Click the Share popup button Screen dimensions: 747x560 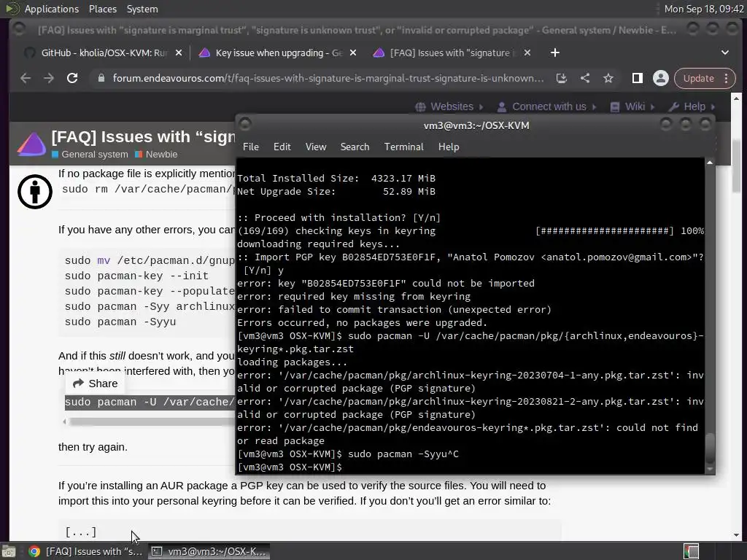coord(95,384)
